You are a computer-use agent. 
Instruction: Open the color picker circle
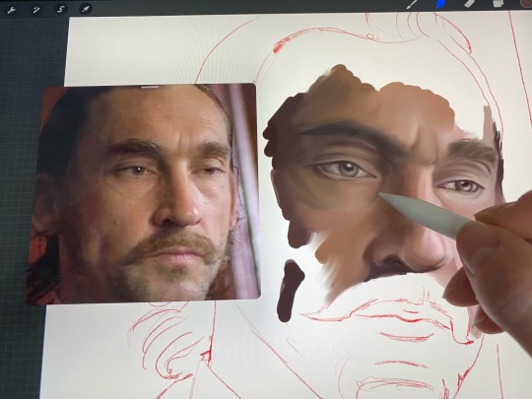click(x=526, y=3)
